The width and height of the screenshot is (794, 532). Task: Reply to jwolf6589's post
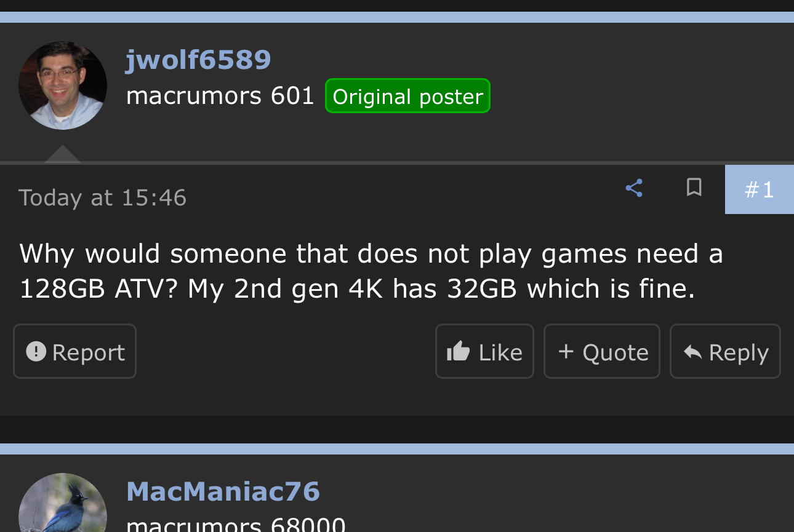tap(725, 351)
